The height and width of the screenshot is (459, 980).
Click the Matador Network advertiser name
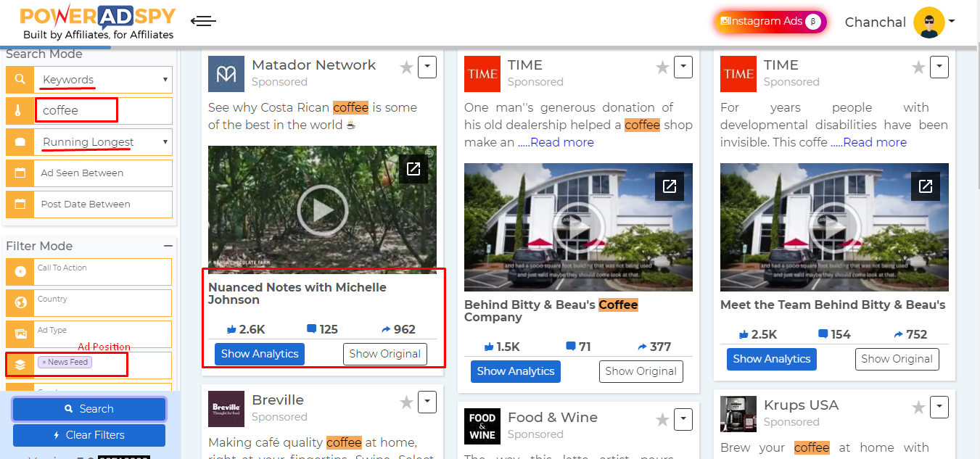click(313, 65)
